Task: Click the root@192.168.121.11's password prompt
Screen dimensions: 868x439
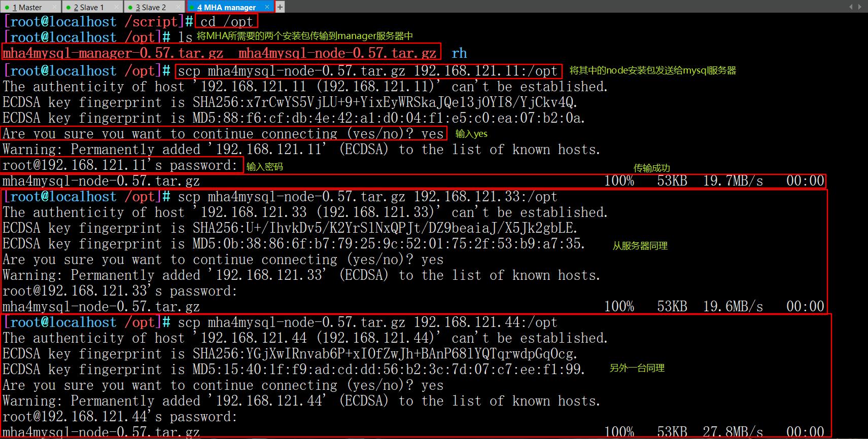Action: point(120,165)
